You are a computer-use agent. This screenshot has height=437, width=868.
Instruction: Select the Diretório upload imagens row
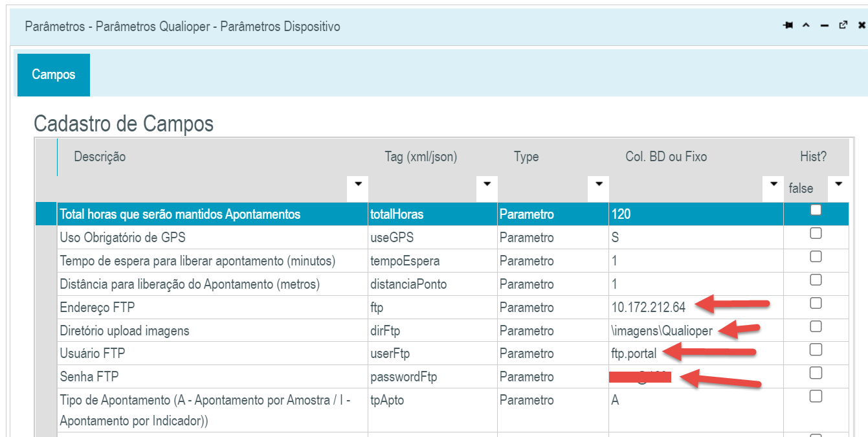pyautogui.click(x=124, y=331)
